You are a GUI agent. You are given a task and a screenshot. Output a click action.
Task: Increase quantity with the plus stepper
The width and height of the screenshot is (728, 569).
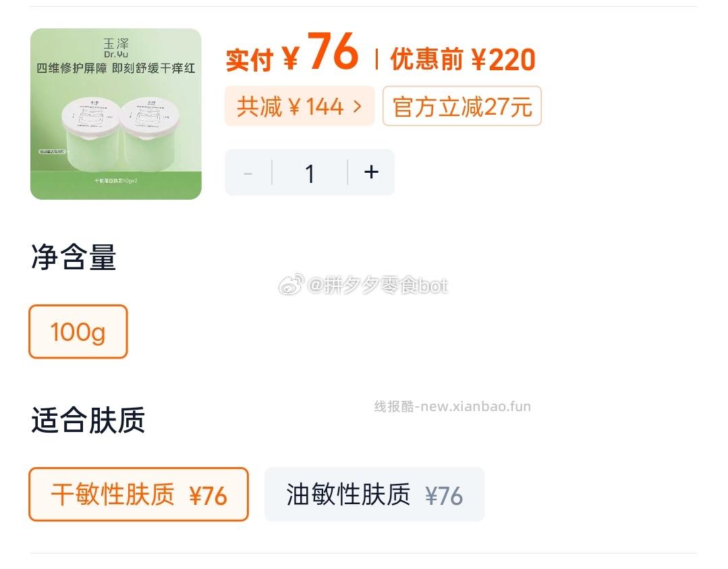pos(371,173)
